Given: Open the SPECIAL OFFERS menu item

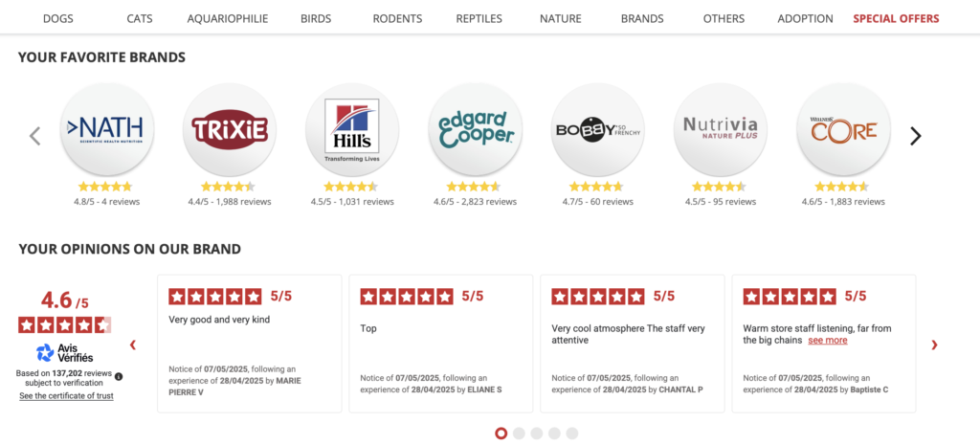Looking at the screenshot, I should click(896, 19).
